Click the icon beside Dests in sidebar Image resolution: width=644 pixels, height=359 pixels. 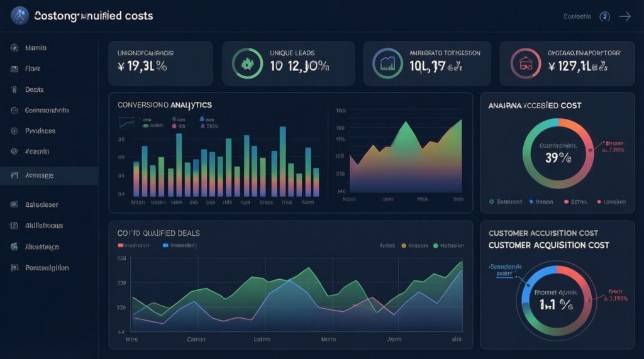(x=14, y=90)
